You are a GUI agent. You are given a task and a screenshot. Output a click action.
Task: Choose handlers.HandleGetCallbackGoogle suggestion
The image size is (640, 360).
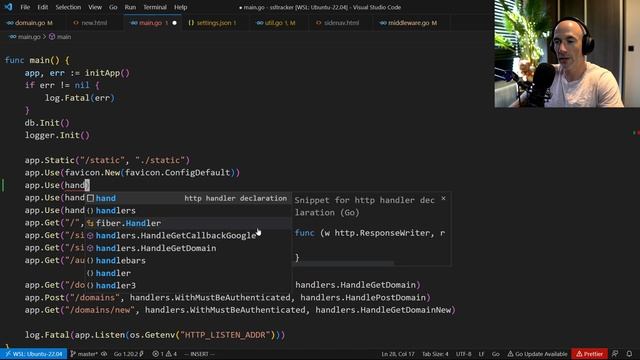pyautogui.click(x=188, y=236)
